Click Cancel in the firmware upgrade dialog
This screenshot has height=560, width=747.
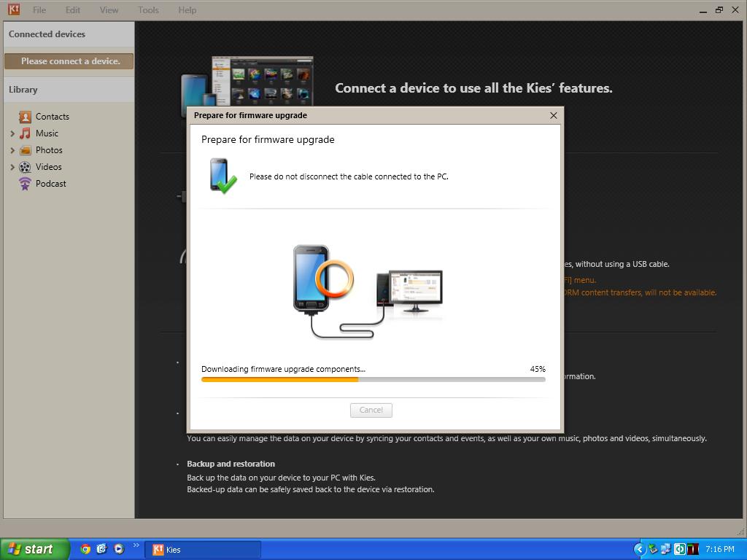(x=371, y=410)
